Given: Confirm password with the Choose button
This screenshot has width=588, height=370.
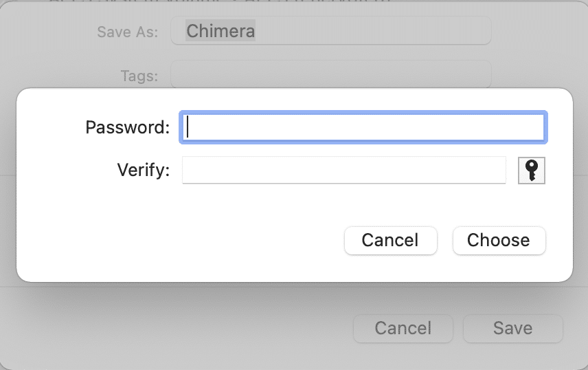Looking at the screenshot, I should coord(499,240).
